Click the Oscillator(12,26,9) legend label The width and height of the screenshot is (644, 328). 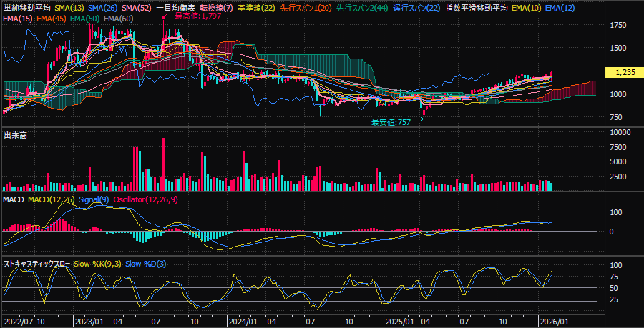click(146, 199)
